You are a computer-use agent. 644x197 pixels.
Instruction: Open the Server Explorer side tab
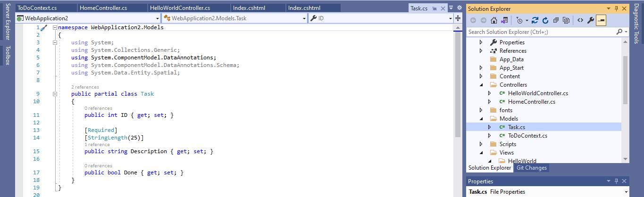[x=8, y=21]
